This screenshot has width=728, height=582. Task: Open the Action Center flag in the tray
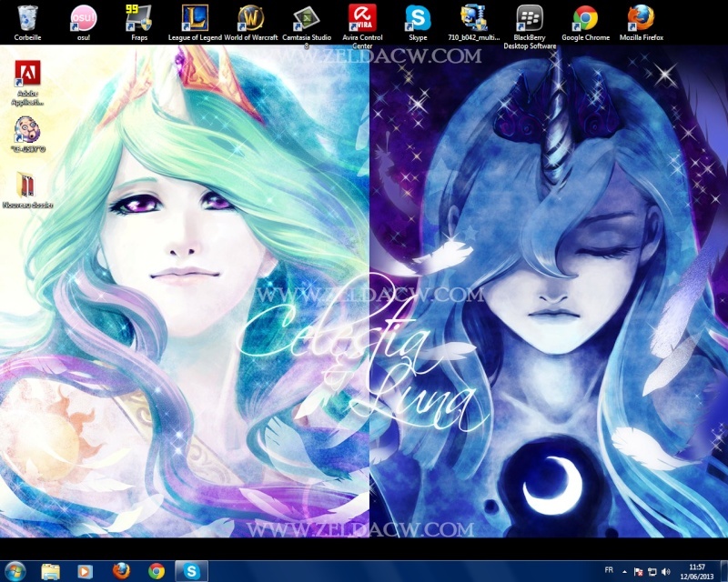tap(638, 572)
